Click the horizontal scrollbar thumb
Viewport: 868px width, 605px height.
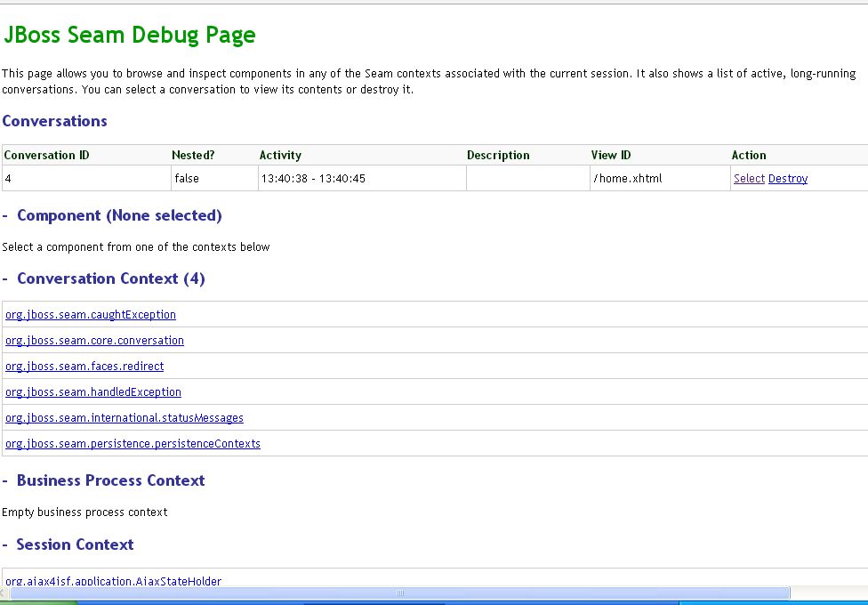tap(400, 593)
